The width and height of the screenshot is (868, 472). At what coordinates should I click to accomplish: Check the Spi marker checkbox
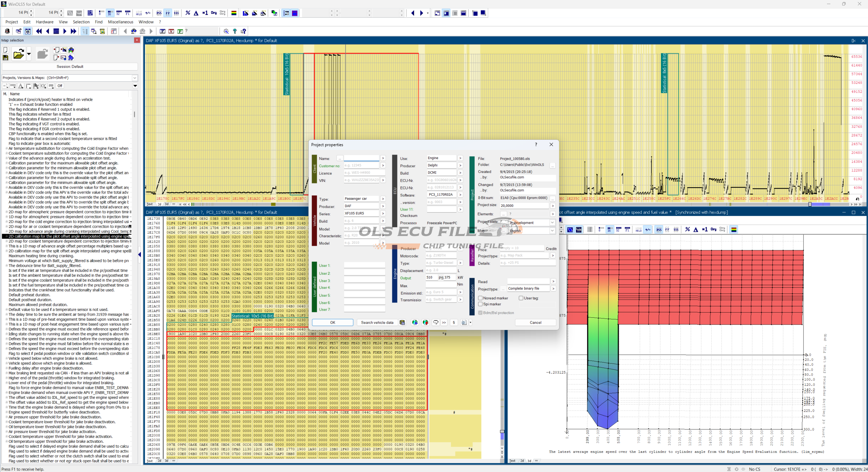click(480, 304)
